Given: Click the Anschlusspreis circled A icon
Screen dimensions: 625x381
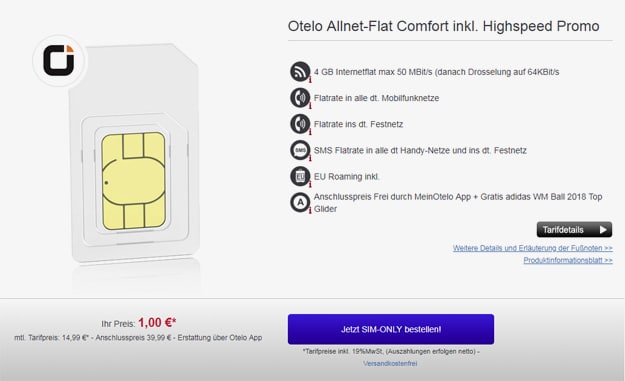Looking at the screenshot, I should (x=300, y=202).
